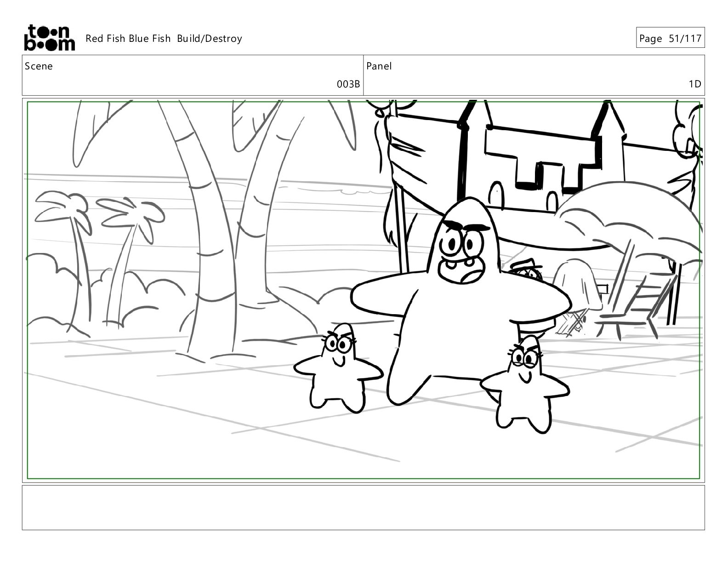Select panel number '1D'
Screen dimensions: 728x563
click(x=695, y=84)
